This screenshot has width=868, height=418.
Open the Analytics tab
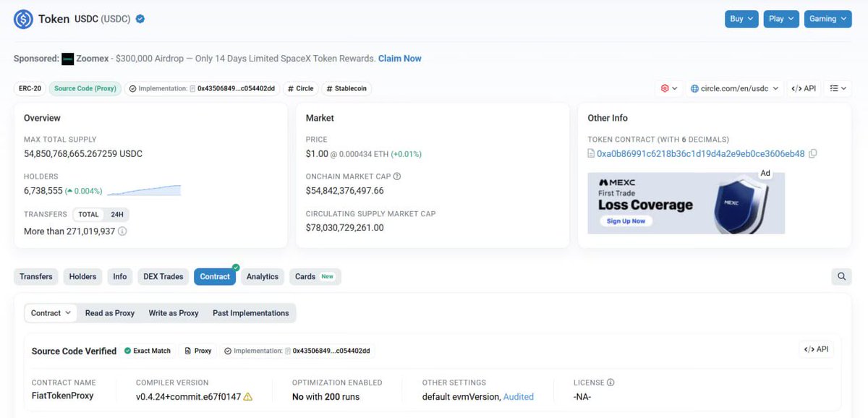pos(263,276)
